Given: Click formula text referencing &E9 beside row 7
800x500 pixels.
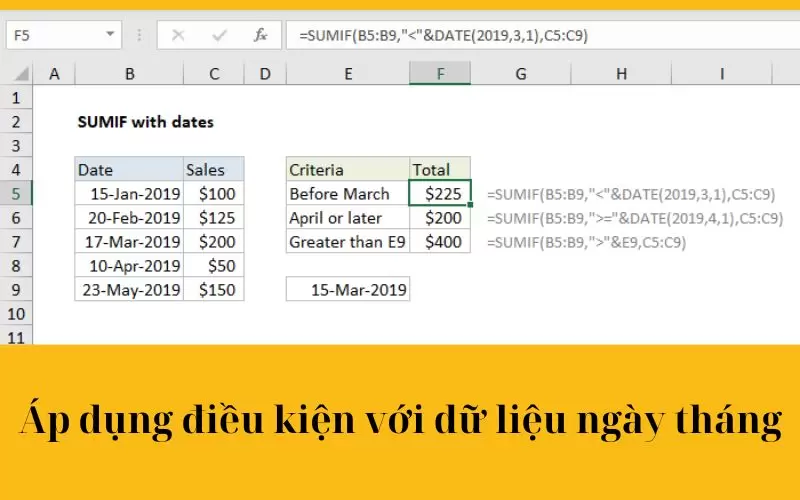Looking at the screenshot, I should pyautogui.click(x=587, y=242).
